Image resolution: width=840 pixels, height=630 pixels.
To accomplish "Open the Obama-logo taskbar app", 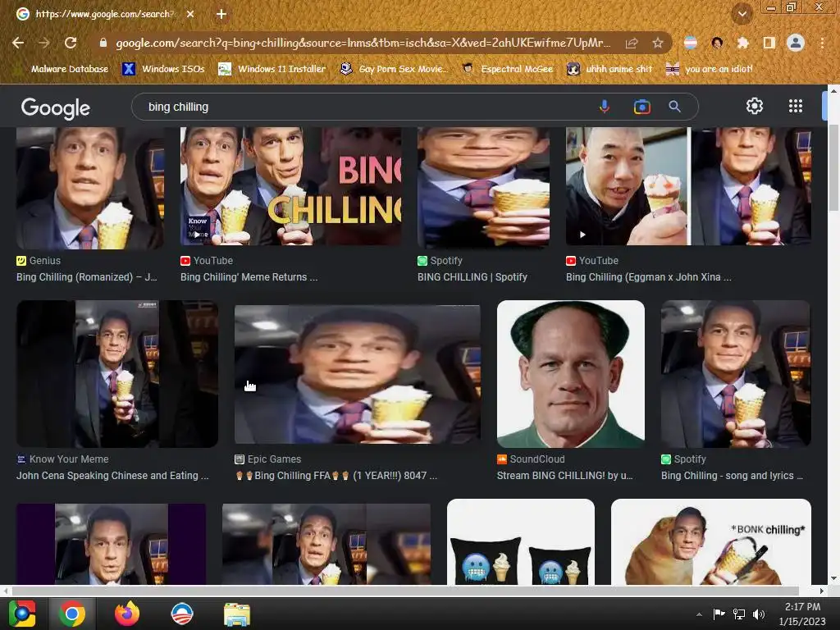I will click(x=181, y=614).
